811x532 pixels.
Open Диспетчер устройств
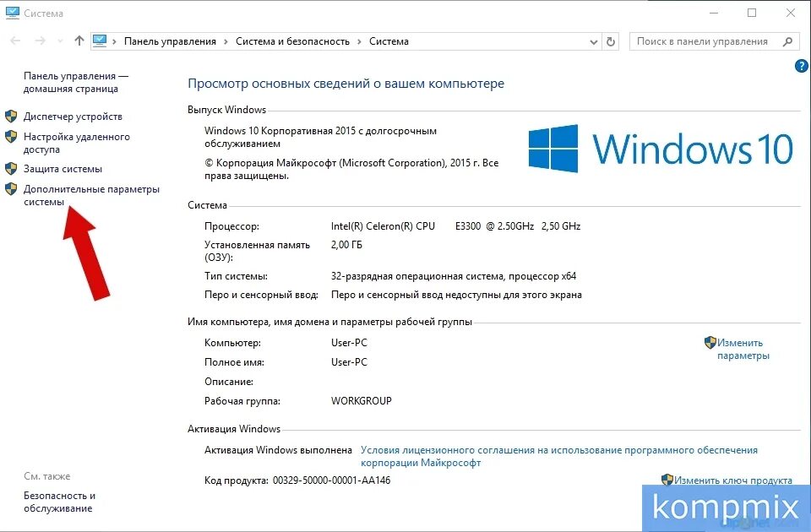(73, 117)
